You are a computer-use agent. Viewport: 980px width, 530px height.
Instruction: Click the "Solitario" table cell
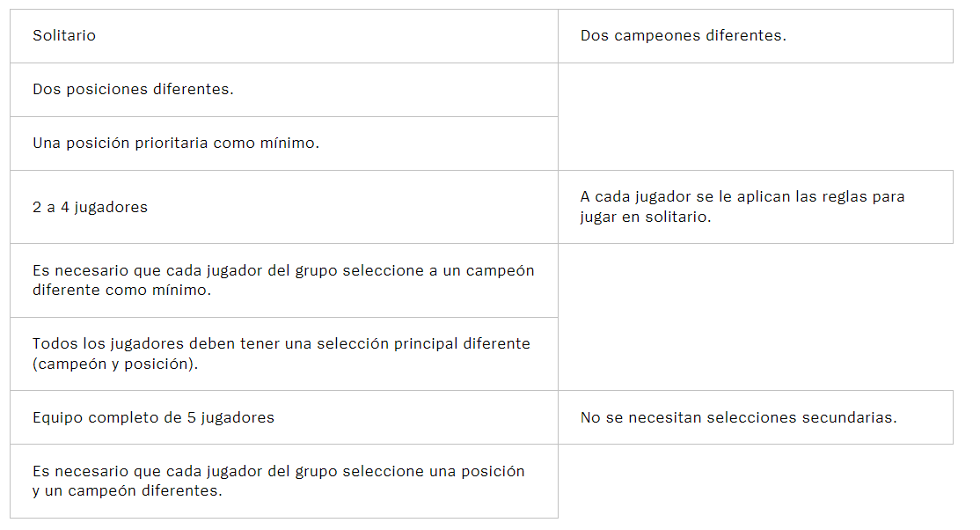click(x=284, y=36)
